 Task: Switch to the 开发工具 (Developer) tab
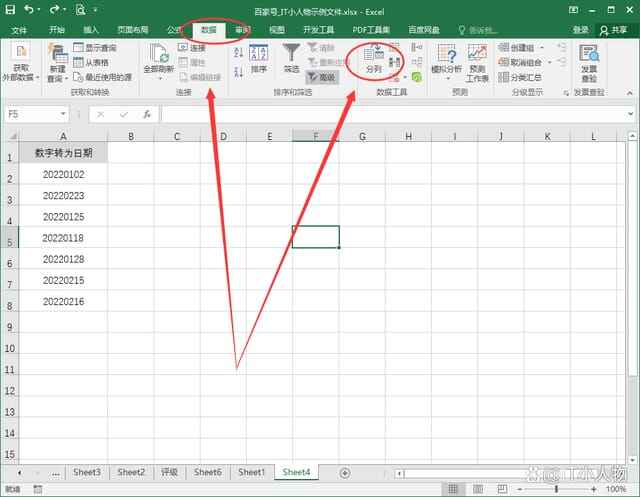318,30
